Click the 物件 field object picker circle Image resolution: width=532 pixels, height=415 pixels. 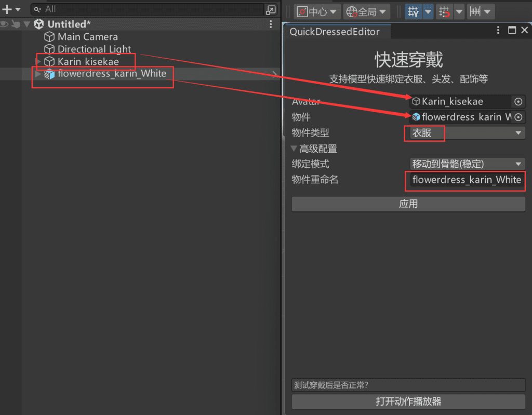tap(518, 117)
